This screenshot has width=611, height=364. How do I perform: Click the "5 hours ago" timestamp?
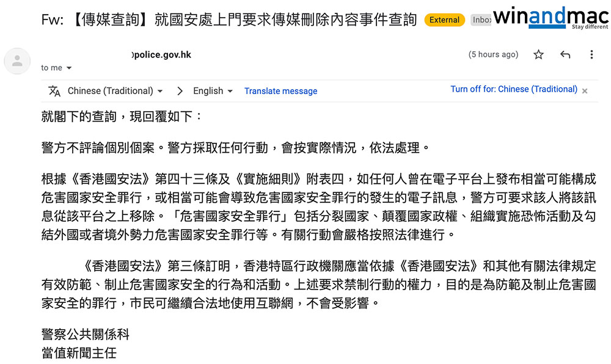click(x=493, y=55)
